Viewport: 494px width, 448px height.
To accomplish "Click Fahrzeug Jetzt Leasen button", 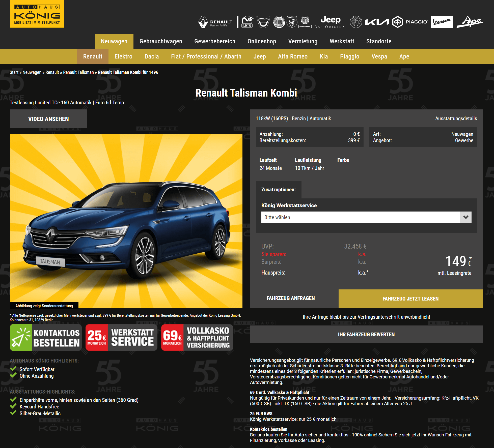I will (410, 298).
